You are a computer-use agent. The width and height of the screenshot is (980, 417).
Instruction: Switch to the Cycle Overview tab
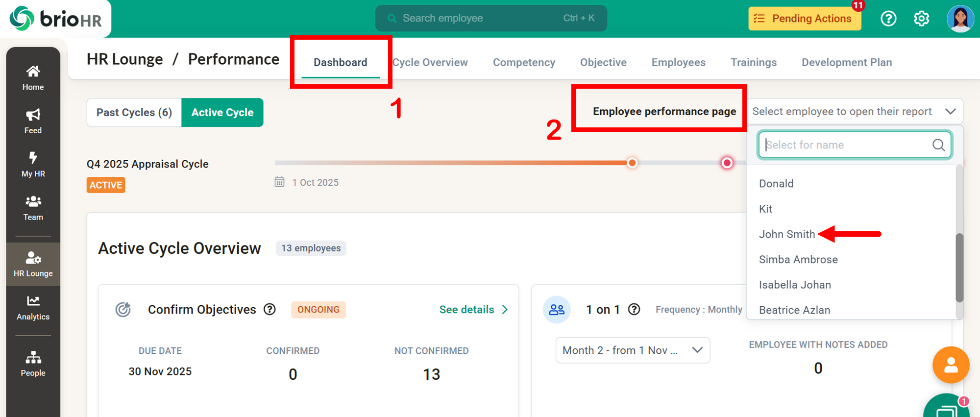[430, 62]
